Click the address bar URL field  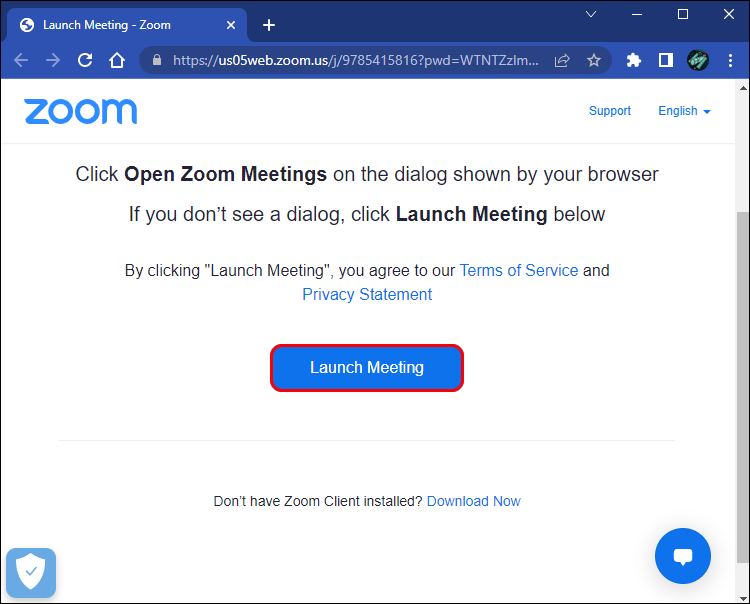point(355,60)
